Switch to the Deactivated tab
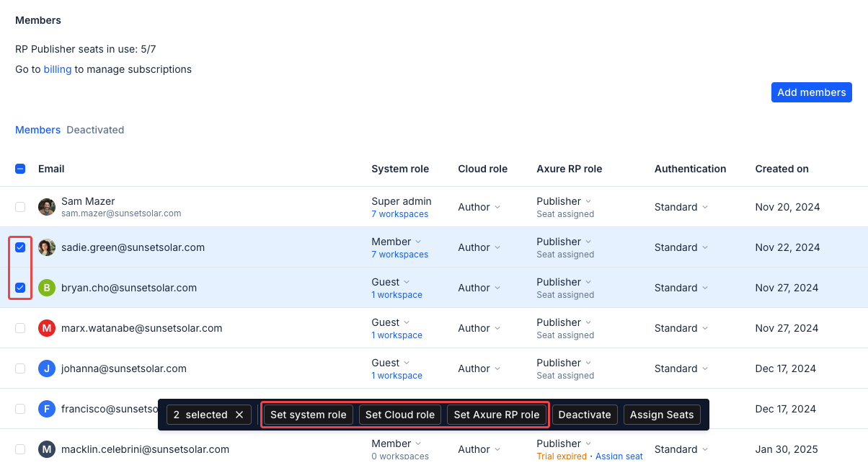 [x=95, y=130]
